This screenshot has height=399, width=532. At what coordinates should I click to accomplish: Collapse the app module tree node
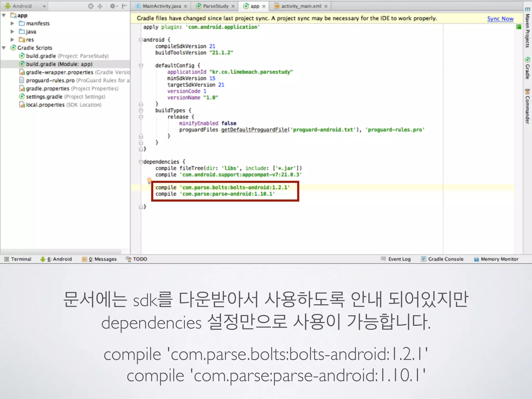click(x=4, y=15)
